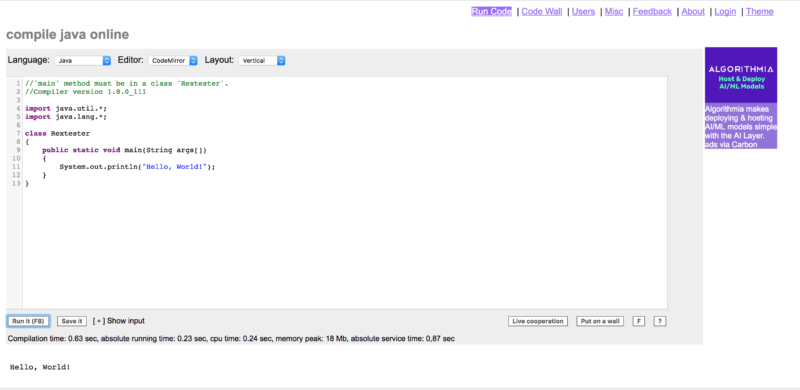Screen dimensions: 800x390
Task: Go to the Users page
Action: (x=583, y=12)
